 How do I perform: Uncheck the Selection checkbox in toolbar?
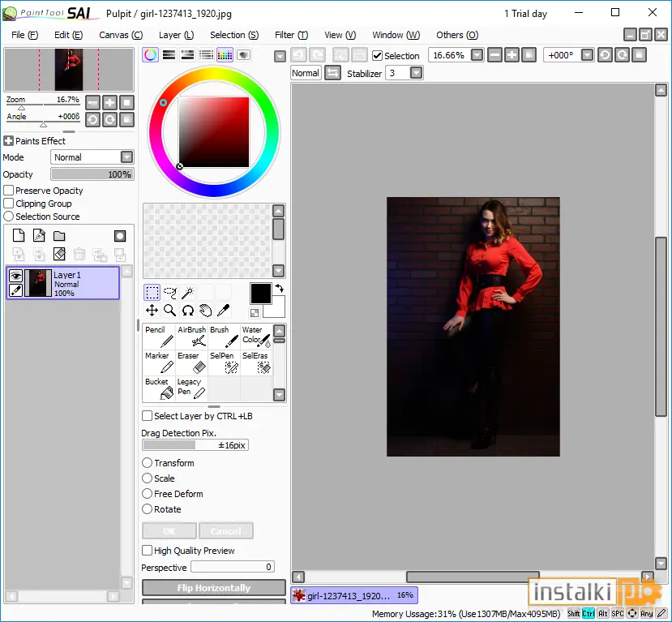pyautogui.click(x=377, y=56)
